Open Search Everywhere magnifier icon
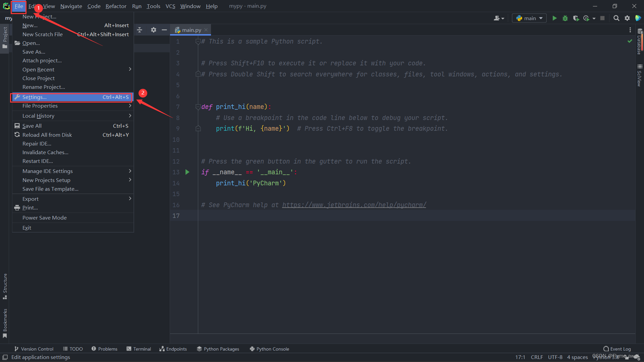Screen dimensions: 644x362 pyautogui.click(x=616, y=18)
